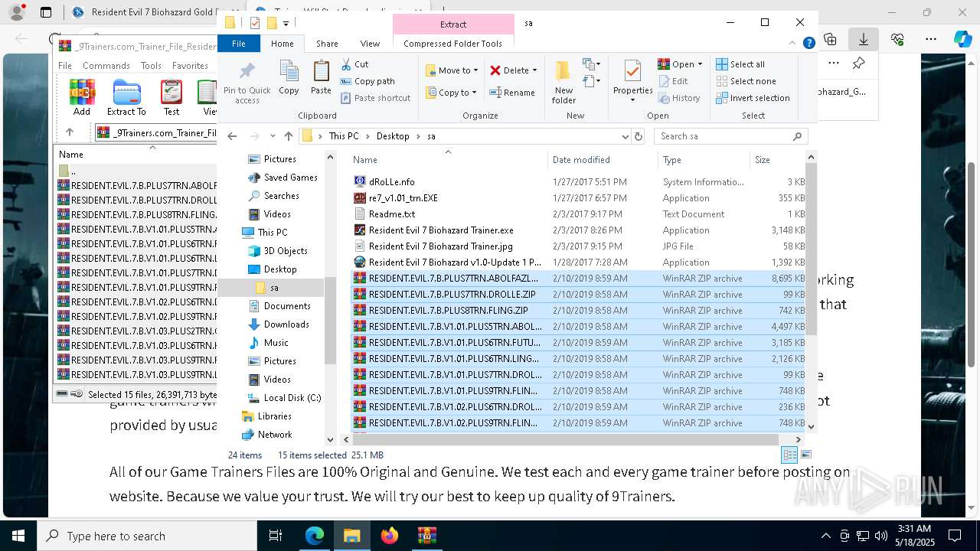This screenshot has width=980, height=551.
Task: Switch to large icons view layout
Action: [x=805, y=455]
